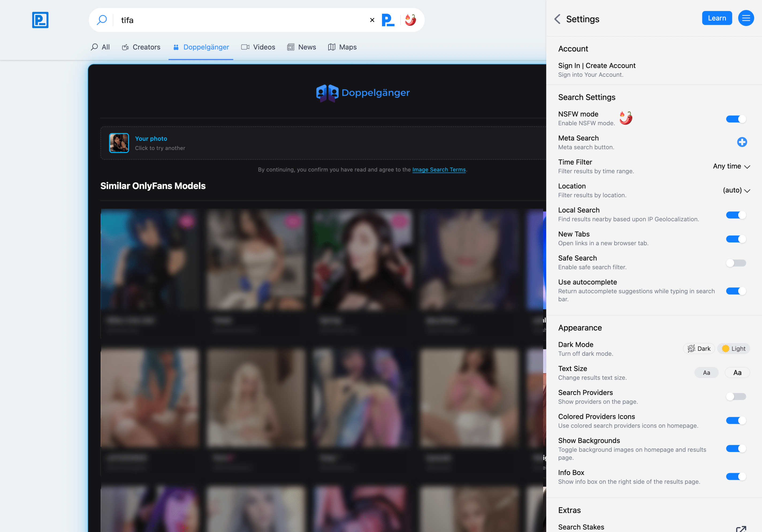
Task: Click the Presearch logo in top left
Action: [40, 20]
